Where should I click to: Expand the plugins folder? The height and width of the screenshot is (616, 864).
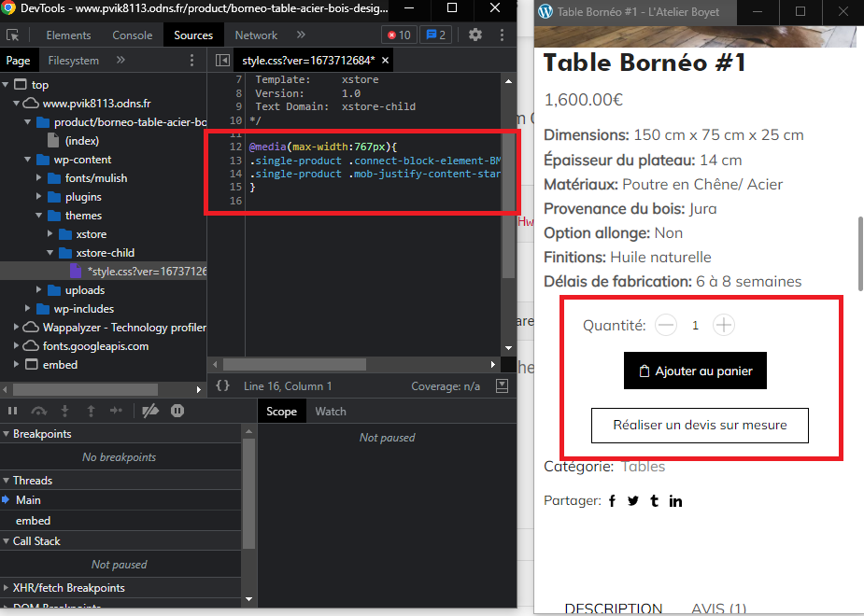[38, 197]
